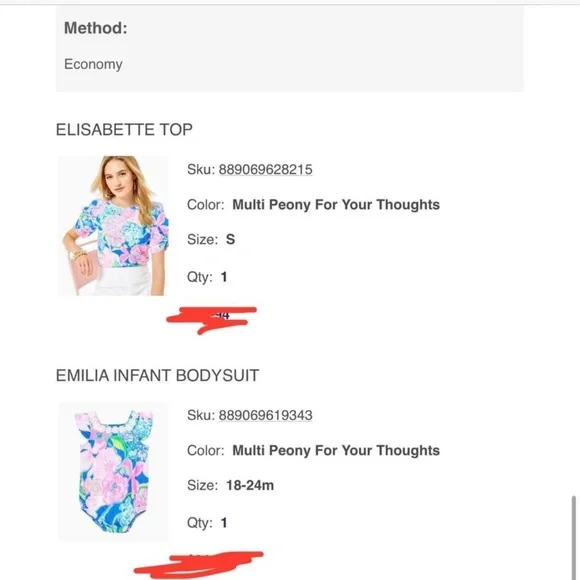Click the red-scribbled price under Emilia Bodysuit
The width and height of the screenshot is (580, 580).
coord(199,564)
